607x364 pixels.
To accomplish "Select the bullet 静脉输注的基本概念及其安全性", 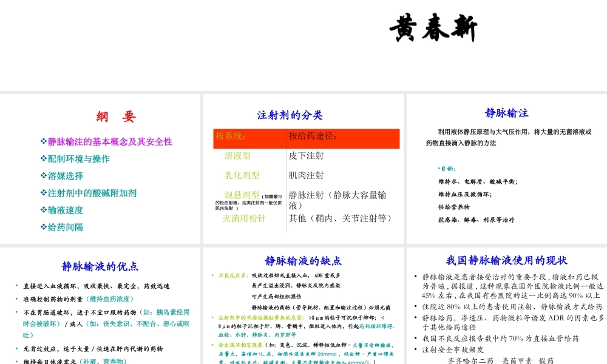I will [x=106, y=141].
